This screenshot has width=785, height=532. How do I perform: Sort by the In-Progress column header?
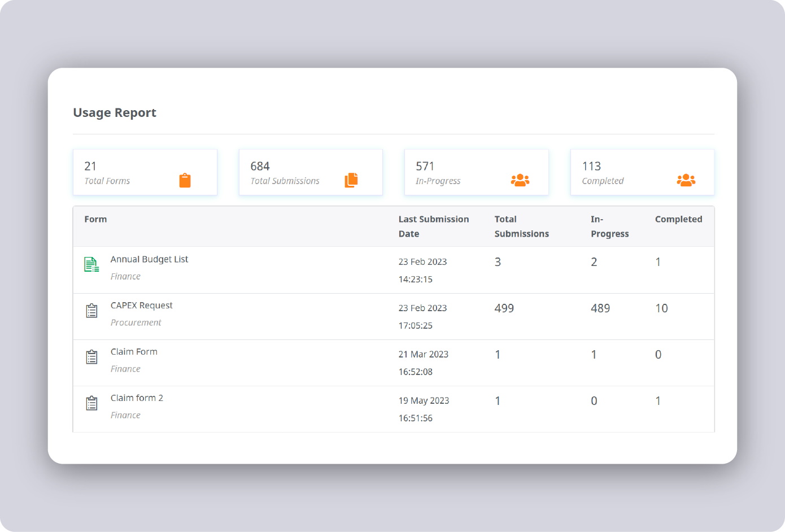[x=610, y=226]
